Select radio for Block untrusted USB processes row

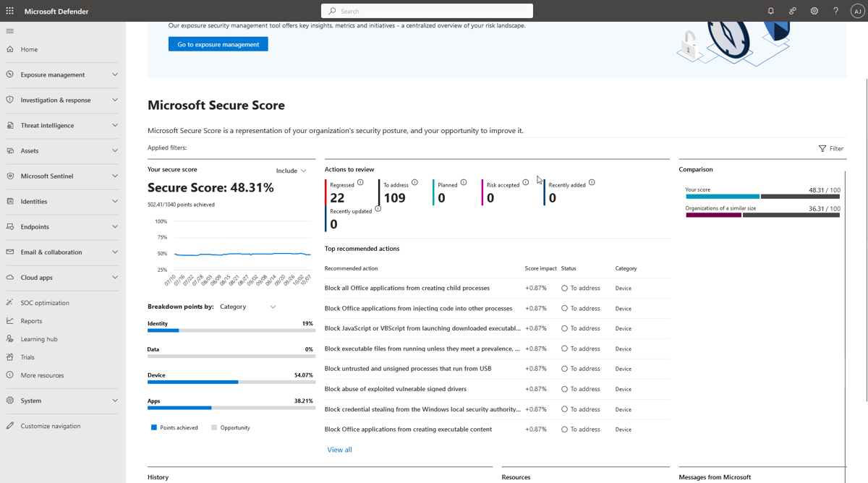pyautogui.click(x=564, y=369)
